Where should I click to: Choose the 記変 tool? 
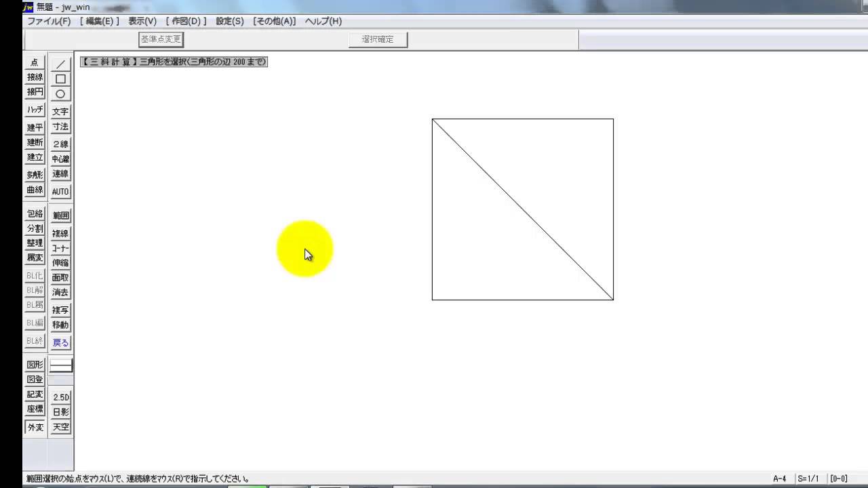(35, 394)
